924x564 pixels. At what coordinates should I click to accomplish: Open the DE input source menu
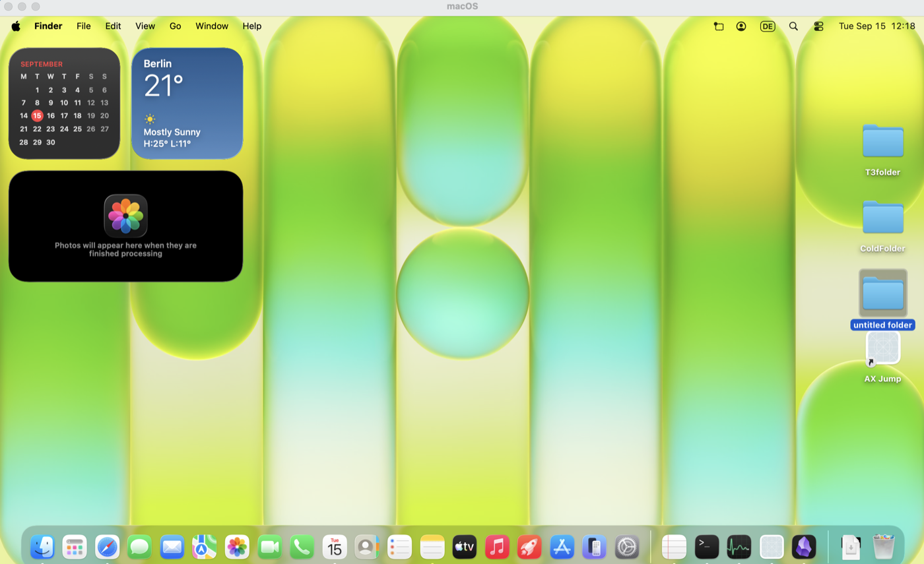click(x=768, y=26)
